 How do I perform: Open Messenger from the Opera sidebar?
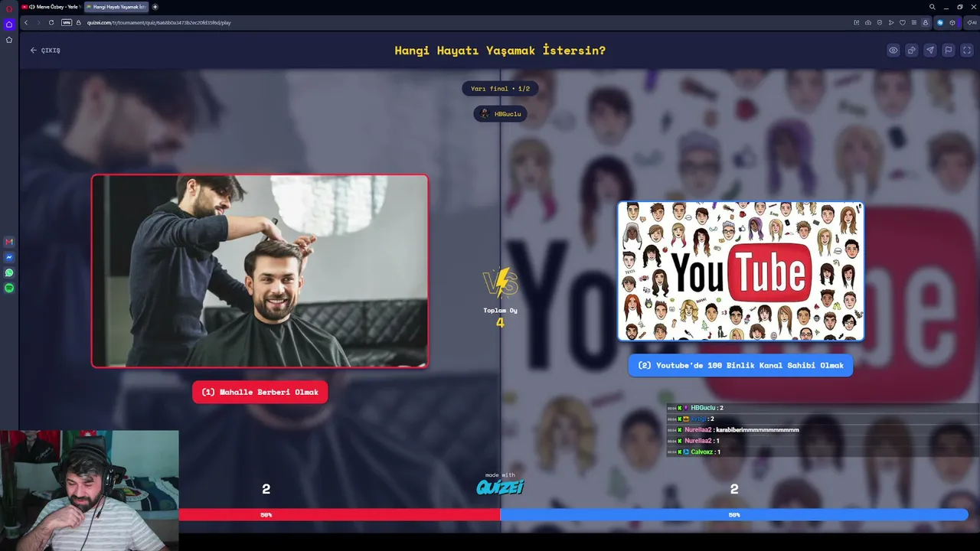tap(9, 257)
